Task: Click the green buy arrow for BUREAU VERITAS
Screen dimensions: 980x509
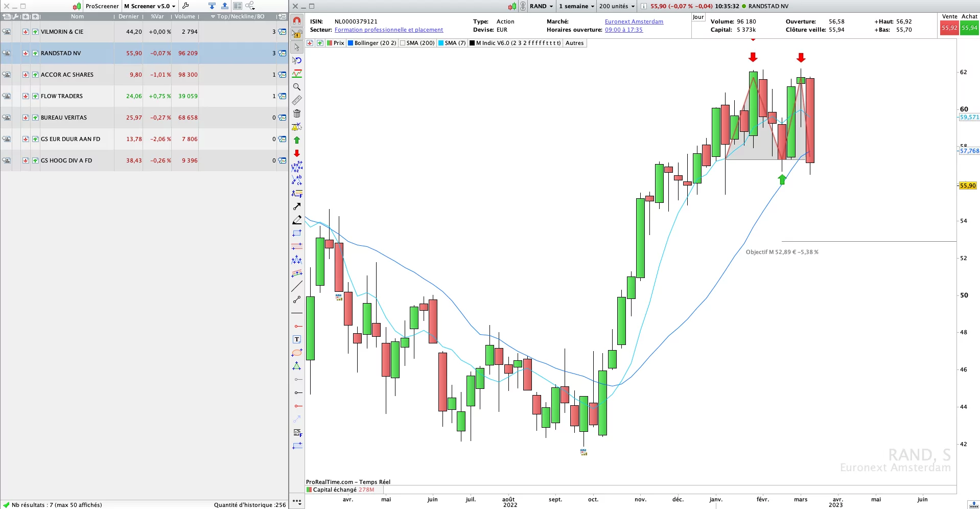Action: [35, 118]
